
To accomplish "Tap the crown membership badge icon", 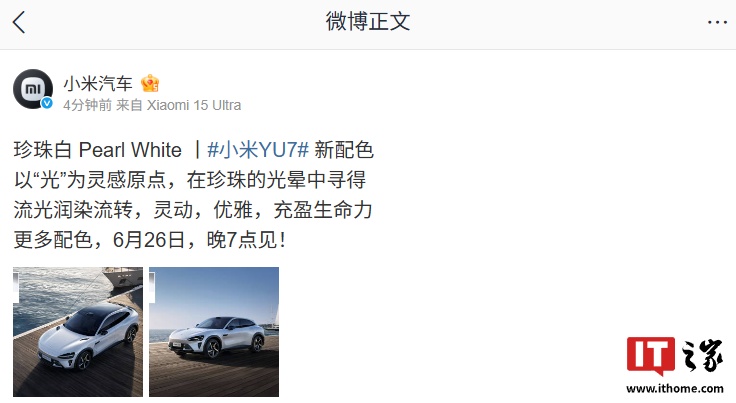I will tap(150, 84).
